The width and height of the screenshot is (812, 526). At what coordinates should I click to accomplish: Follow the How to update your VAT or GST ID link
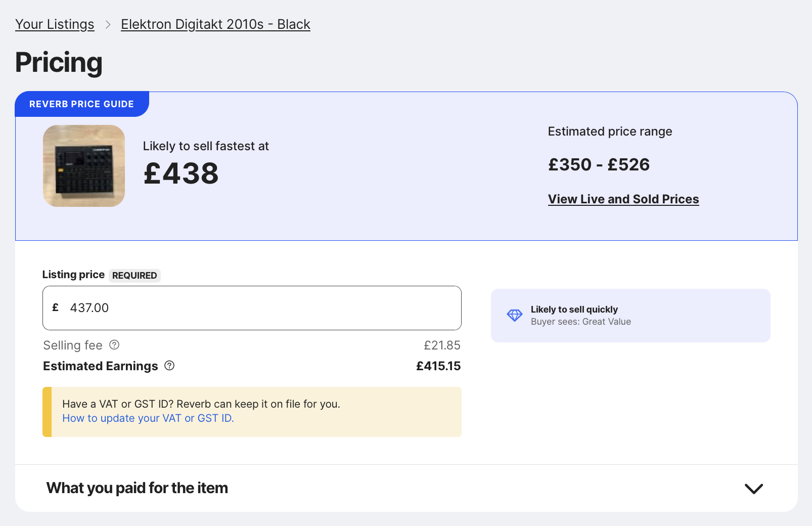(148, 418)
